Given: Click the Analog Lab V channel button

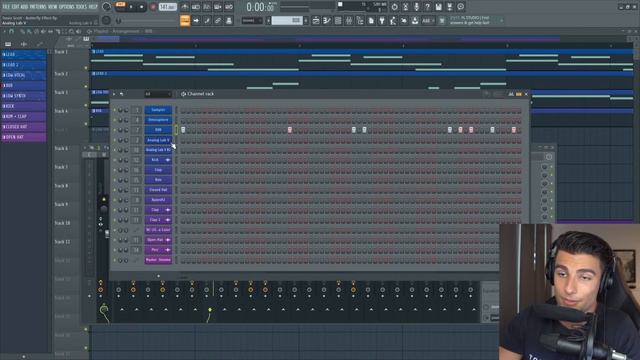Looking at the screenshot, I should coord(158,140).
